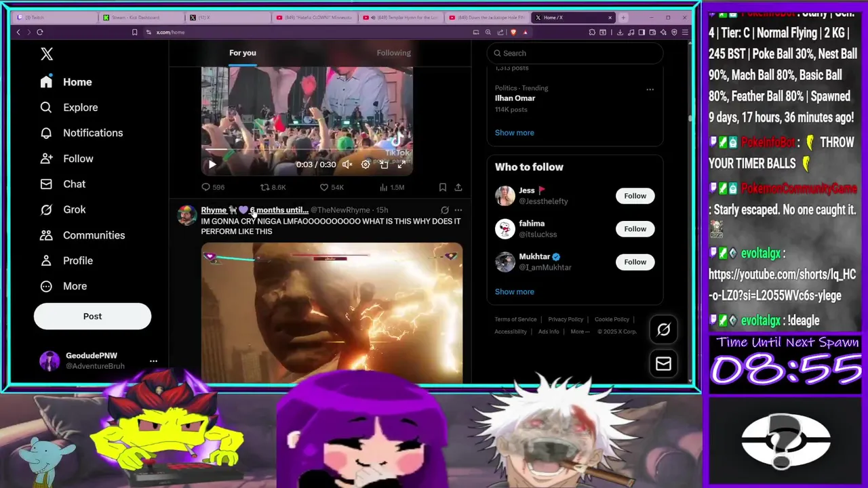Open evoltalgx YouTube shorts chat link

(783, 285)
